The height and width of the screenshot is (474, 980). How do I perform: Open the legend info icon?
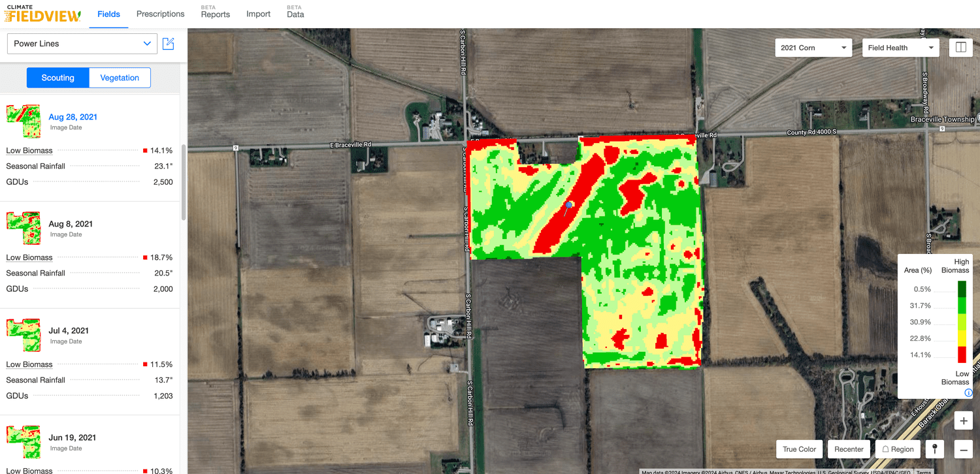tap(968, 393)
